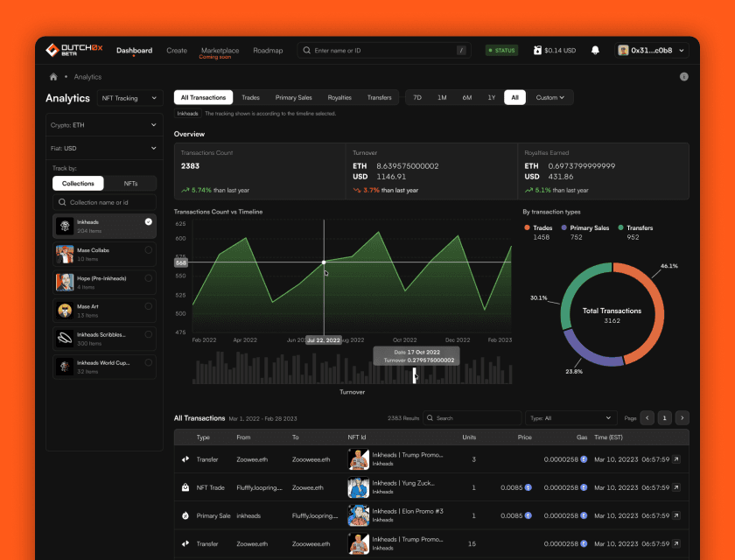The height and width of the screenshot is (560, 735).
Task: Select the Trades tab
Action: coord(250,97)
